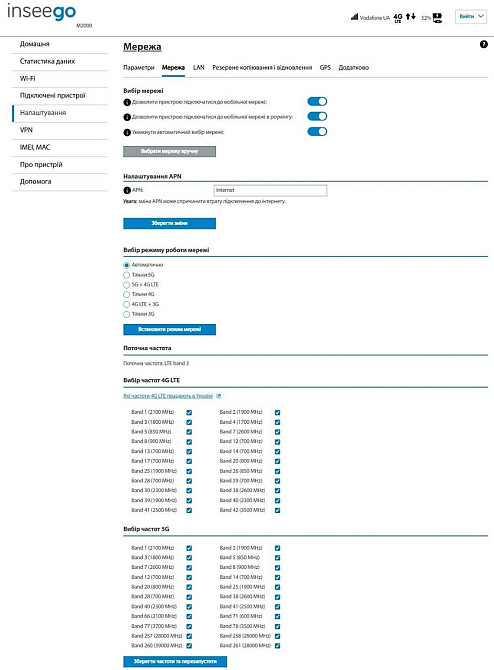Click the 4G LTE network indicator
Viewport: 494px width, 670px height.
coord(398,18)
